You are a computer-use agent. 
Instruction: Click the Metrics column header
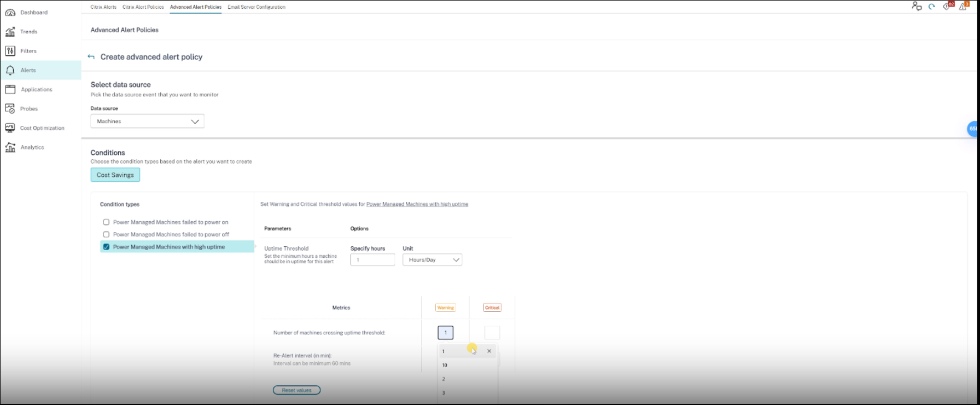pos(341,308)
